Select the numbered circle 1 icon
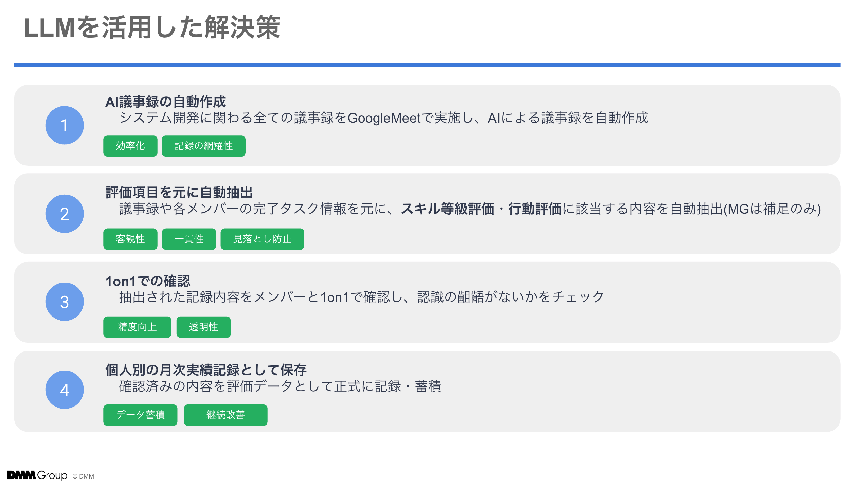 [x=64, y=125]
